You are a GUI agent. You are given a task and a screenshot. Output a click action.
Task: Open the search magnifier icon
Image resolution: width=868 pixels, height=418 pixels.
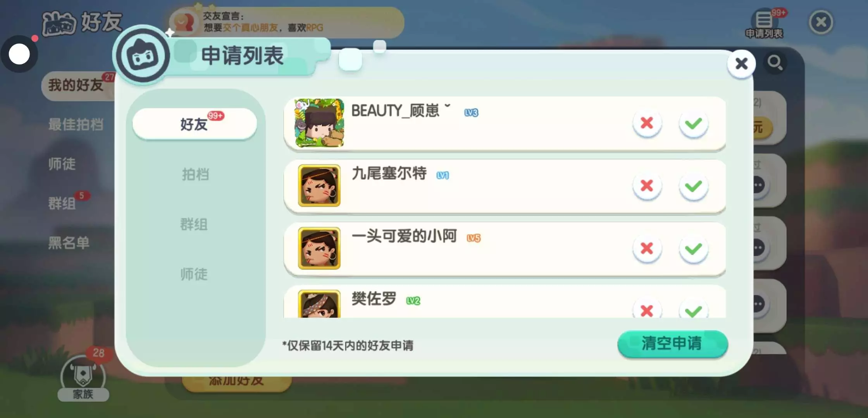[775, 63]
